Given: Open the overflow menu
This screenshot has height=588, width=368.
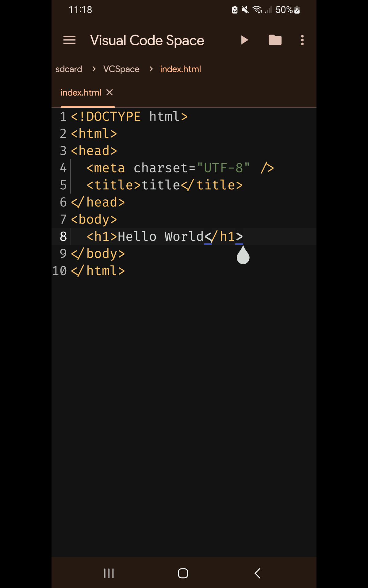Looking at the screenshot, I should click(302, 40).
